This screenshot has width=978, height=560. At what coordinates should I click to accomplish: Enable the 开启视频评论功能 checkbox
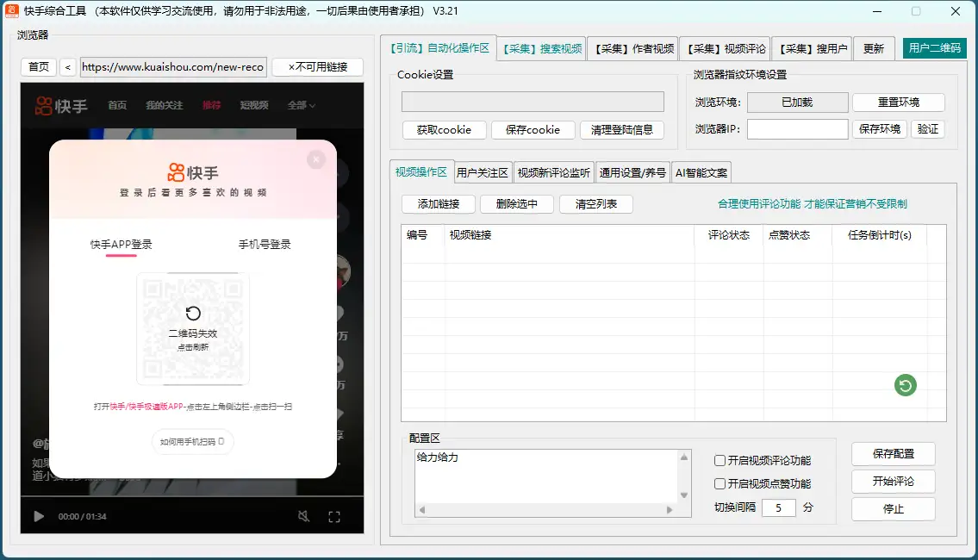[720, 460]
